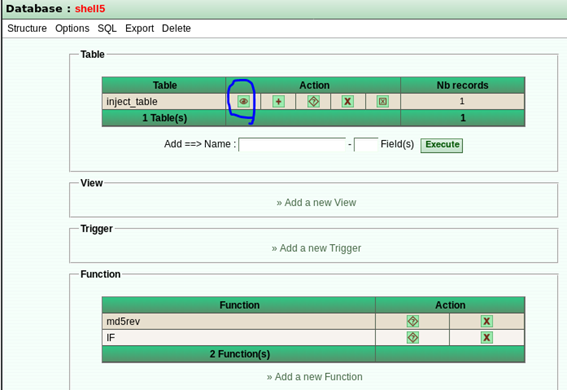Delete inject_table with the red X icon
Screen dimensions: 567x390
pos(348,102)
